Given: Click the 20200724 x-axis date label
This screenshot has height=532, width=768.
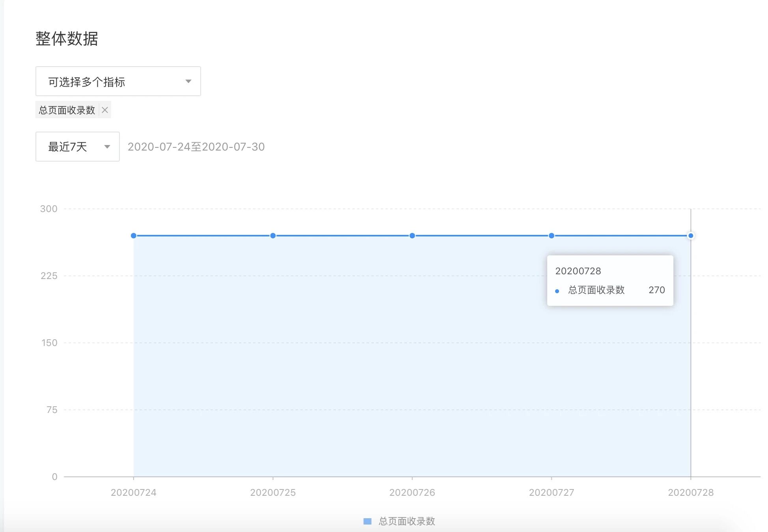Looking at the screenshot, I should coord(134,493).
